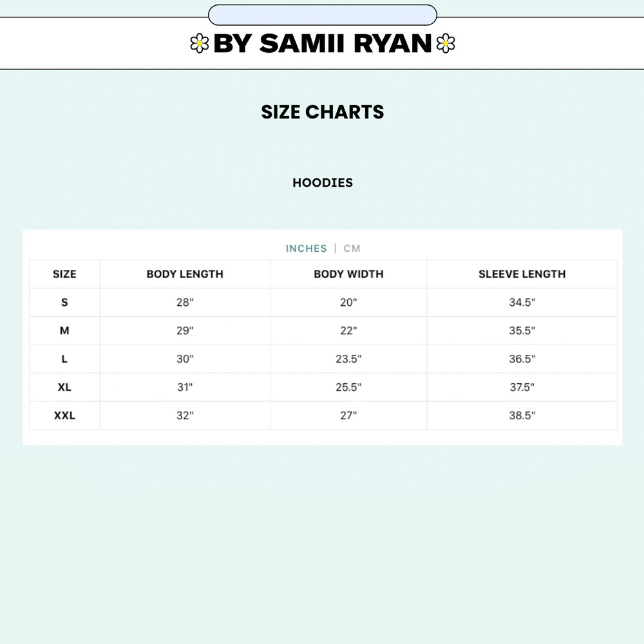This screenshot has width=644, height=644.
Task: Select the SIZE column header
Action: pyautogui.click(x=64, y=274)
